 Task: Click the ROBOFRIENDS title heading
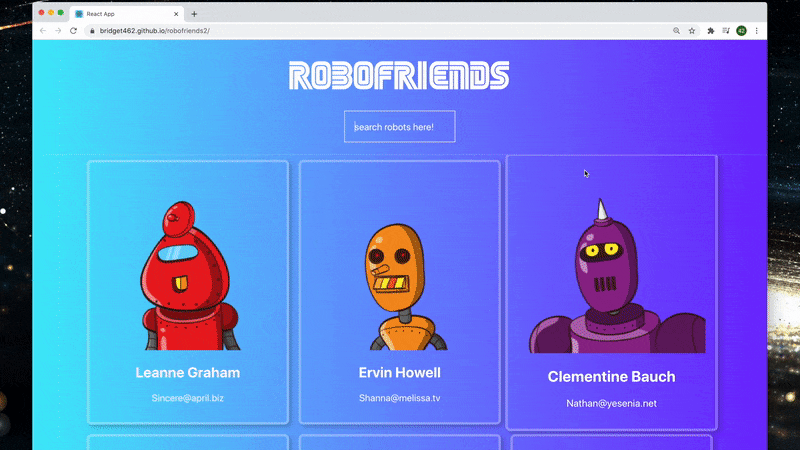pos(399,76)
